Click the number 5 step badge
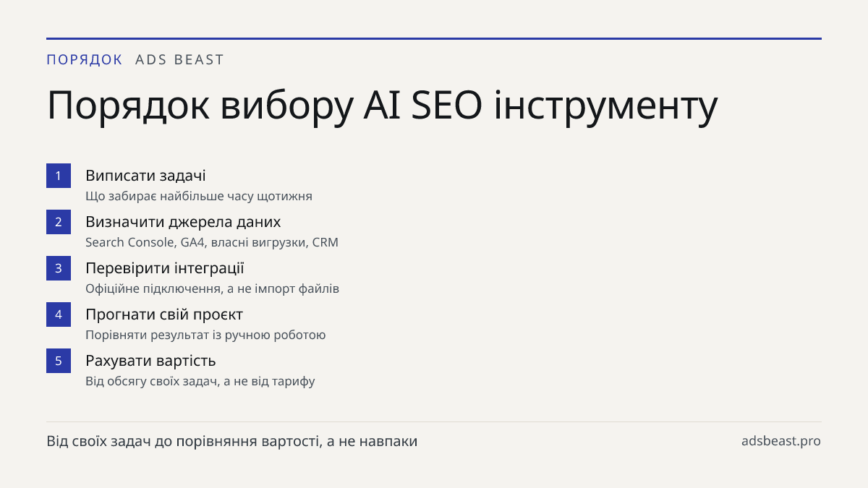868x488 pixels. click(59, 361)
